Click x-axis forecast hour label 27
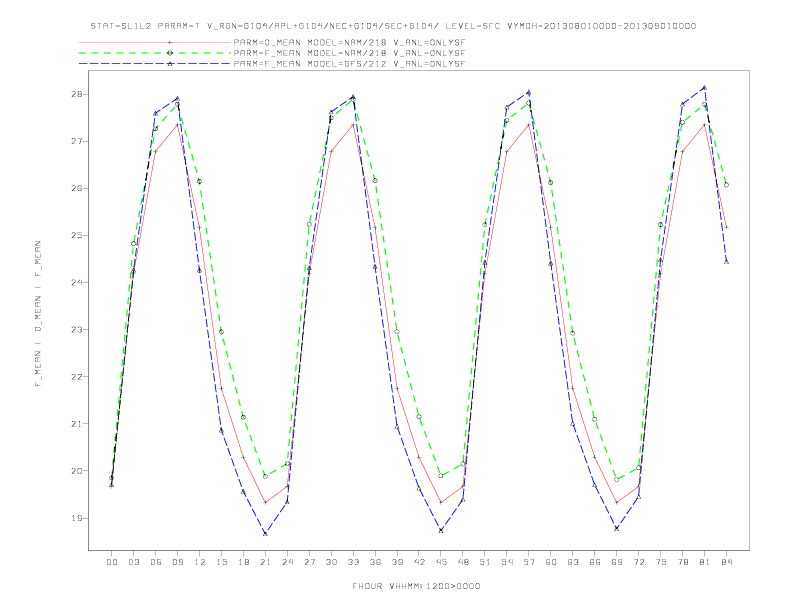Image resolution: width=792 pixels, height=612 pixels. 309,562
